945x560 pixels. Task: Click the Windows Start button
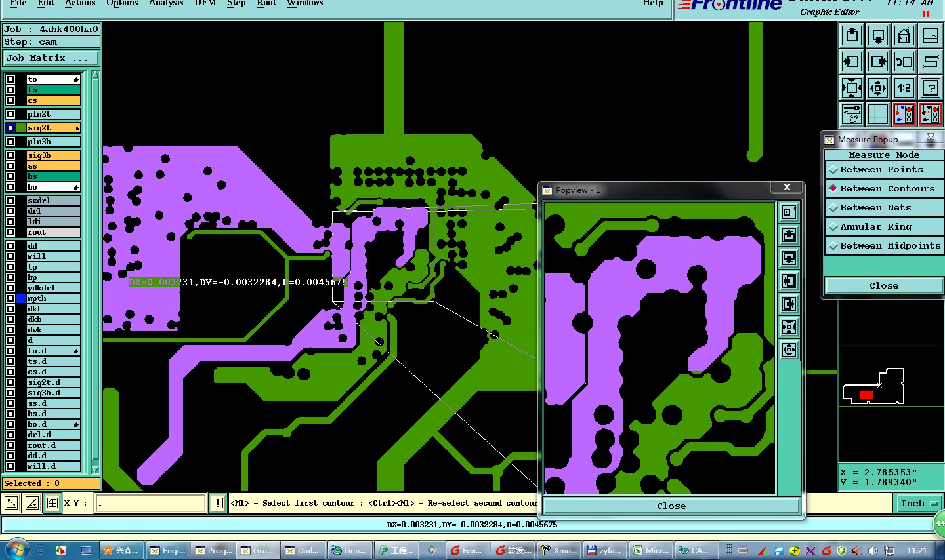point(18,550)
